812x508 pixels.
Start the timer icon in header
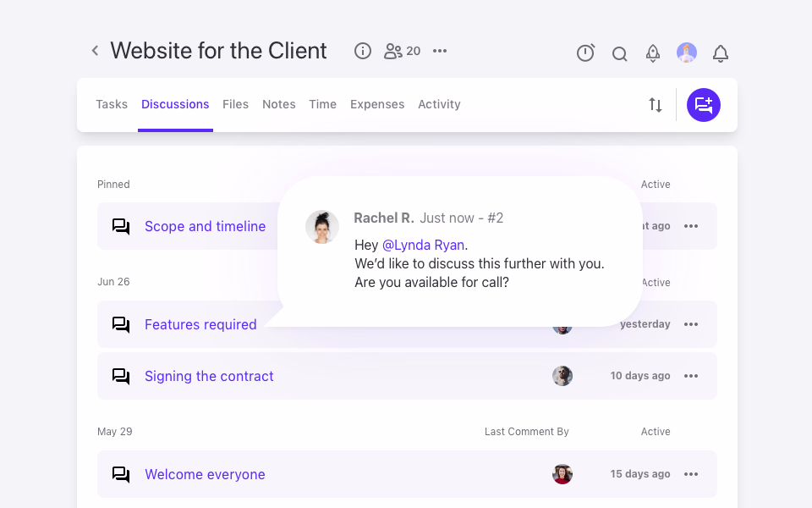[585, 52]
